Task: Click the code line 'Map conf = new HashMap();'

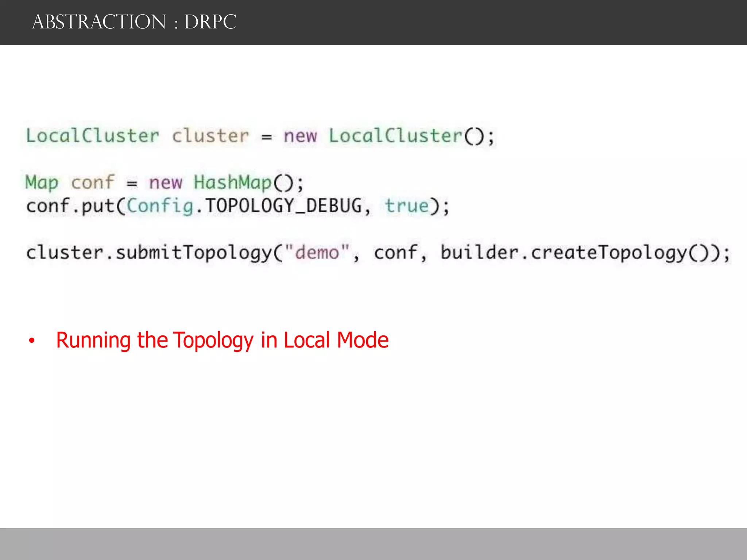Action: coord(164,182)
